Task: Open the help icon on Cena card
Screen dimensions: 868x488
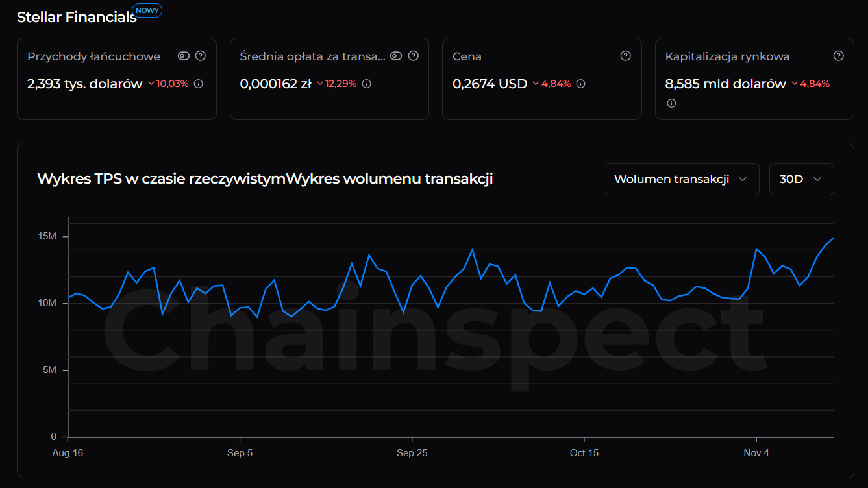Action: pos(626,56)
